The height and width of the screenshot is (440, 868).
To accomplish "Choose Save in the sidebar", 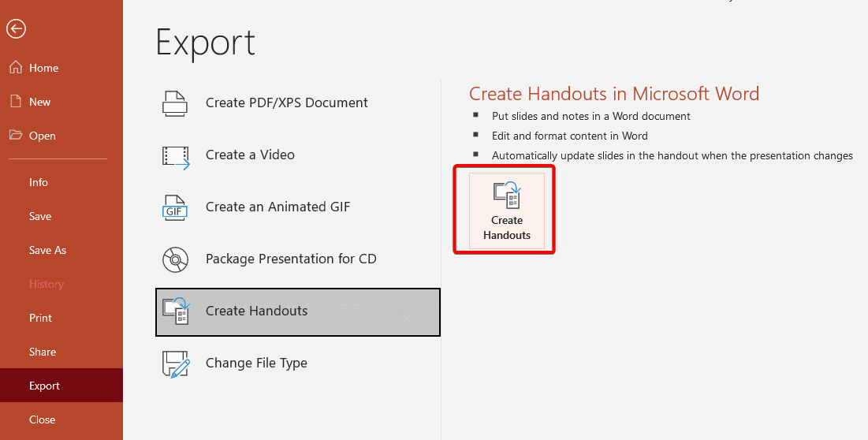I will pos(40,216).
